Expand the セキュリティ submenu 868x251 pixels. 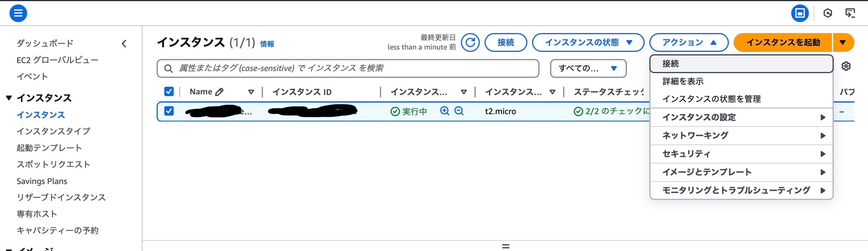click(x=741, y=154)
